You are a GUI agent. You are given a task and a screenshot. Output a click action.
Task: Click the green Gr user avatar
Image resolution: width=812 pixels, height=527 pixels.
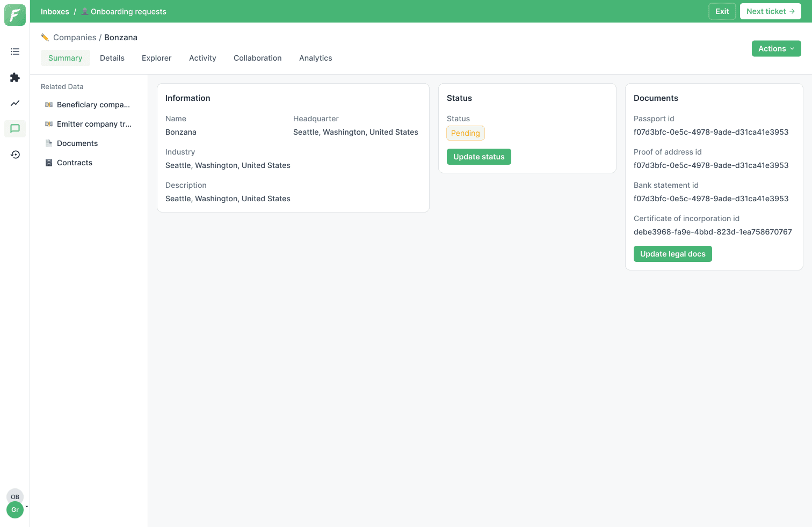15,510
